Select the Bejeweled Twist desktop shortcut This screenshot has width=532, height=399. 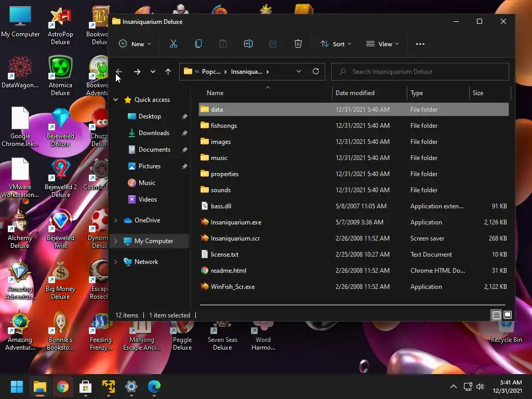click(60, 229)
